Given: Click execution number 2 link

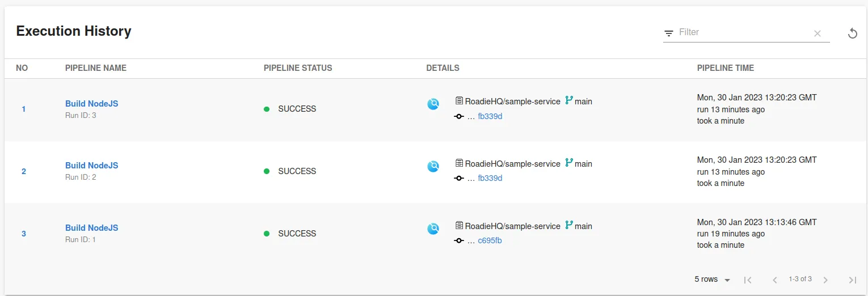Looking at the screenshot, I should click(x=24, y=171).
